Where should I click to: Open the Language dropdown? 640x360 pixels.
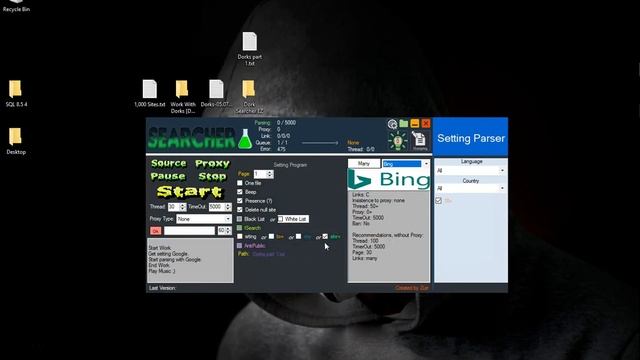coord(471,171)
